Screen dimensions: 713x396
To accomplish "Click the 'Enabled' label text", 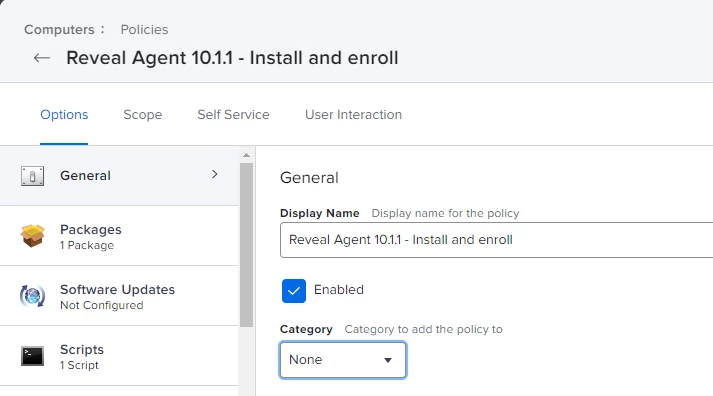I will point(339,290).
